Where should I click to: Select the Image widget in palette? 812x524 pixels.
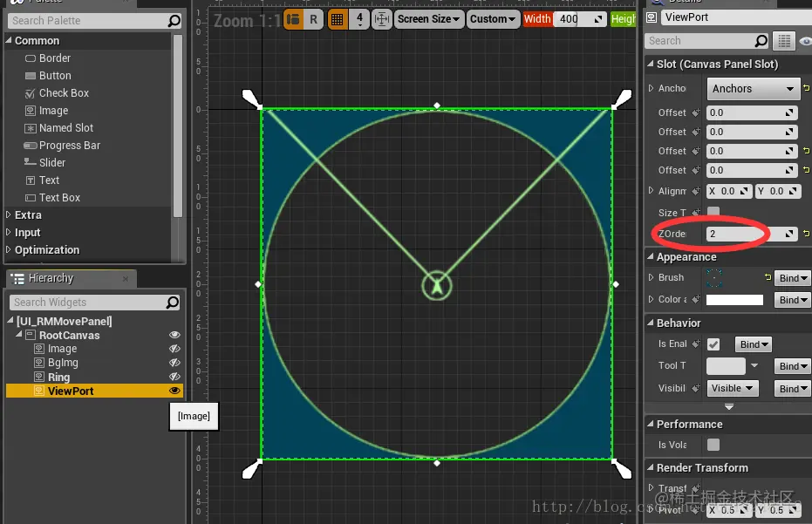(x=46, y=110)
